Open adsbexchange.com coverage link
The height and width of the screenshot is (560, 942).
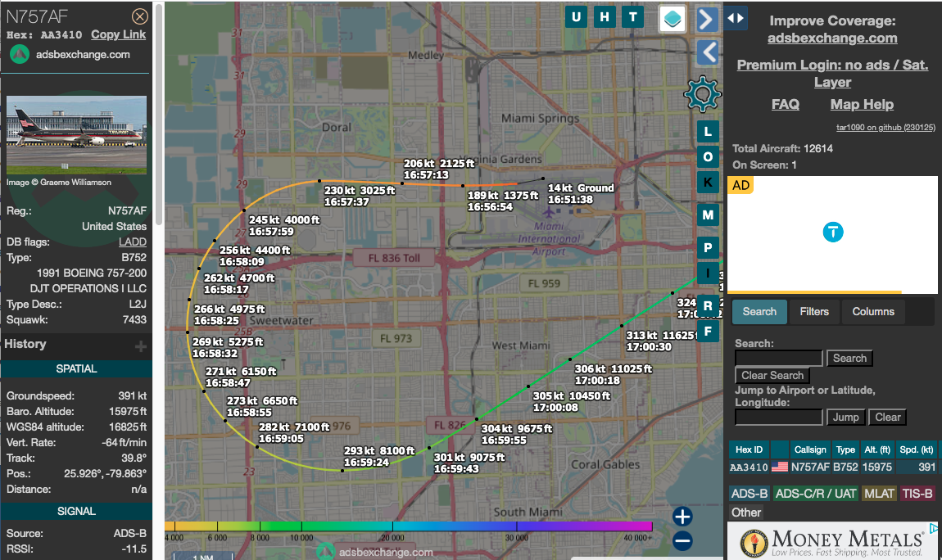coord(832,38)
